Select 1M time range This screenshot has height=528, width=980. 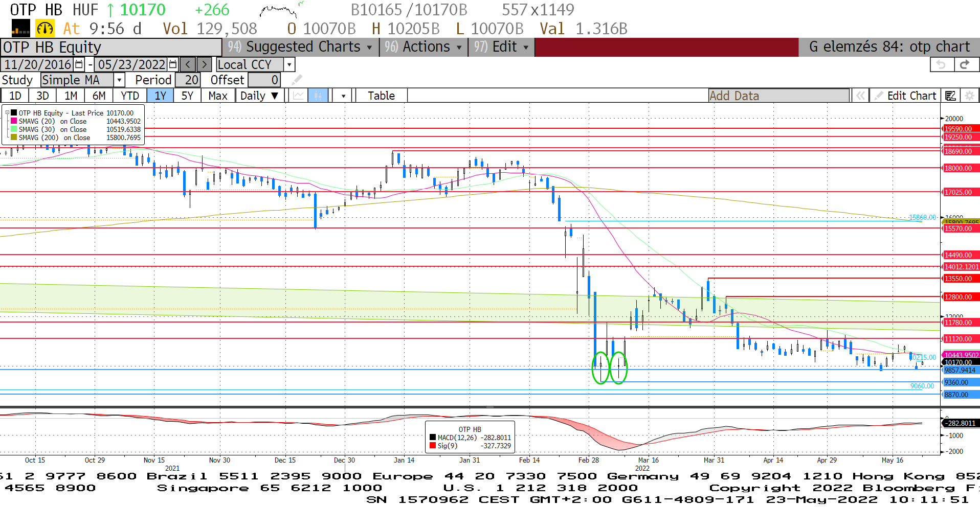(x=71, y=96)
